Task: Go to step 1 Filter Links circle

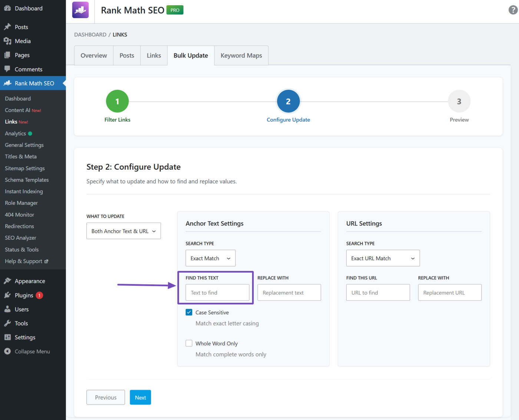Action: 117,101
